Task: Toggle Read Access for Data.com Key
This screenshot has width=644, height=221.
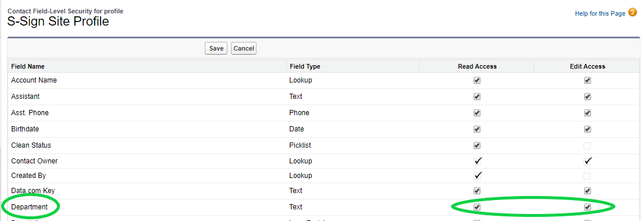Action: tap(477, 191)
